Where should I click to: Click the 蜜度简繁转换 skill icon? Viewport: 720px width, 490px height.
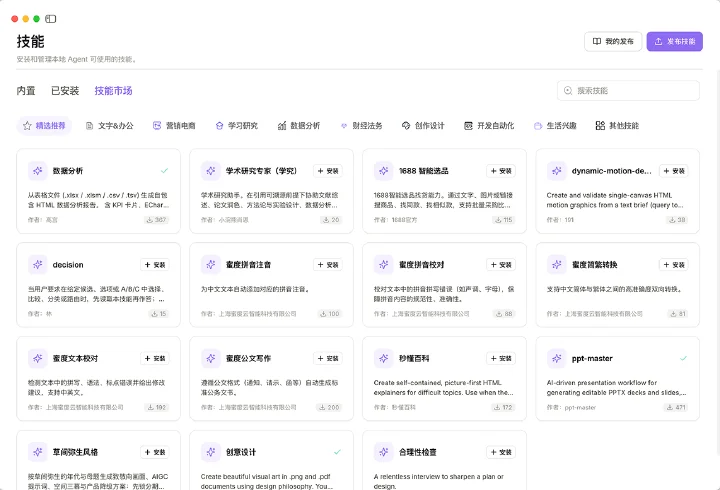pyautogui.click(x=557, y=265)
